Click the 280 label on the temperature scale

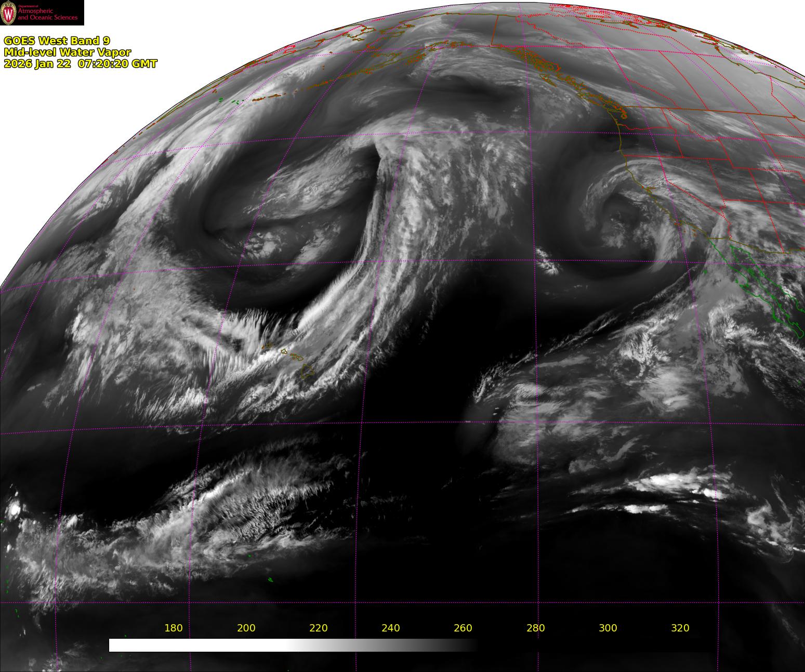(x=535, y=628)
